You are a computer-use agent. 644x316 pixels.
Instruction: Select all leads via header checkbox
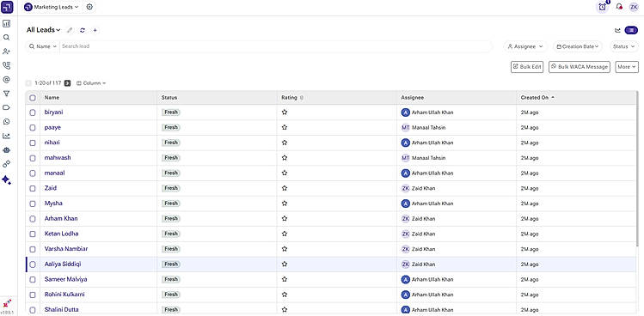point(33,98)
